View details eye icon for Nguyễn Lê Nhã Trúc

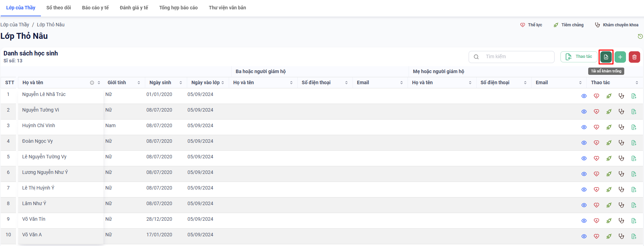(584, 96)
